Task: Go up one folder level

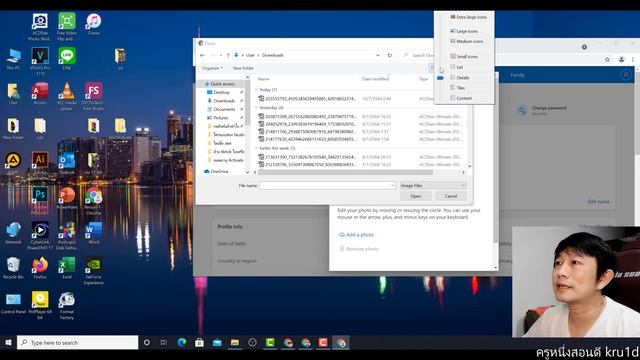Action: (x=228, y=55)
